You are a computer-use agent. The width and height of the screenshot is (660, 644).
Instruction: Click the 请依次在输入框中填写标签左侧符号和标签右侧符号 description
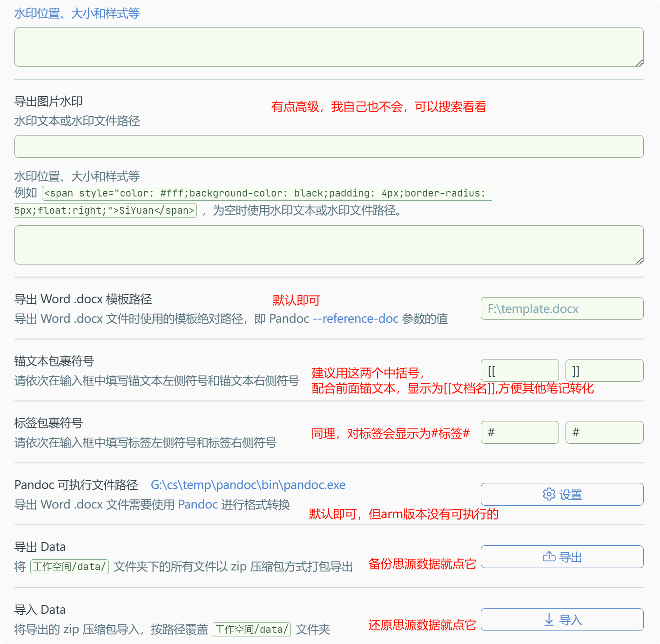pyautogui.click(x=145, y=442)
